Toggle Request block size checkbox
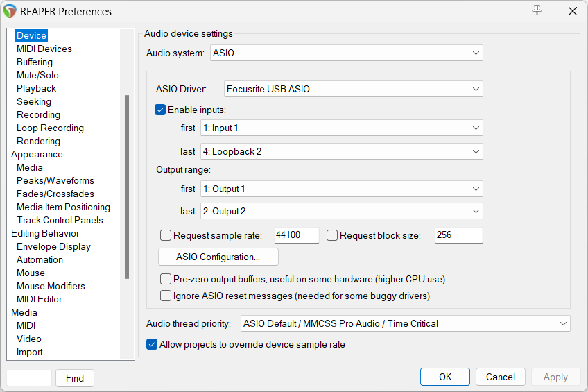The image size is (588, 392). (332, 235)
